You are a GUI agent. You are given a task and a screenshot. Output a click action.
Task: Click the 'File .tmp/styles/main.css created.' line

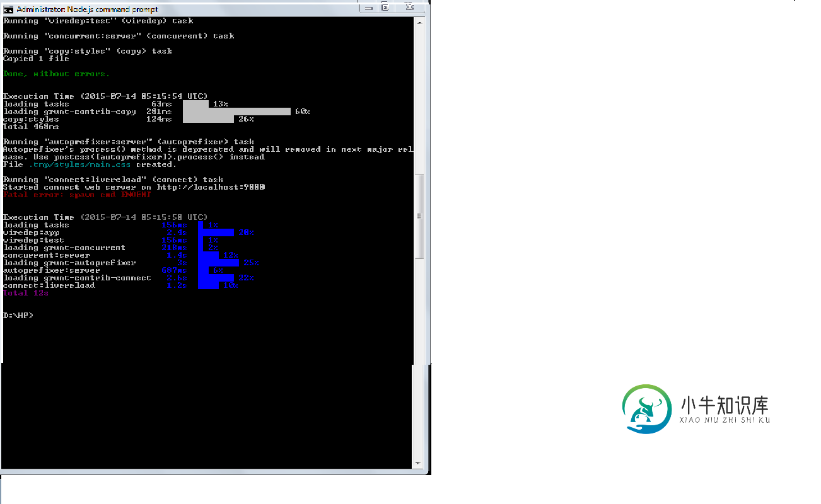point(90,164)
